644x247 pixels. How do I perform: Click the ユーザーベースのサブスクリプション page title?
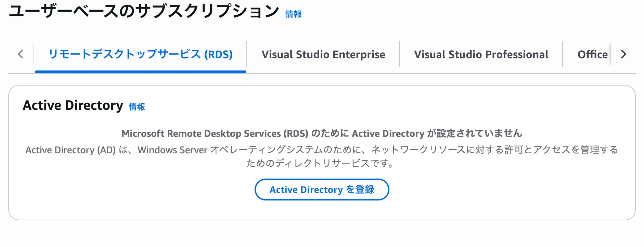(144, 11)
